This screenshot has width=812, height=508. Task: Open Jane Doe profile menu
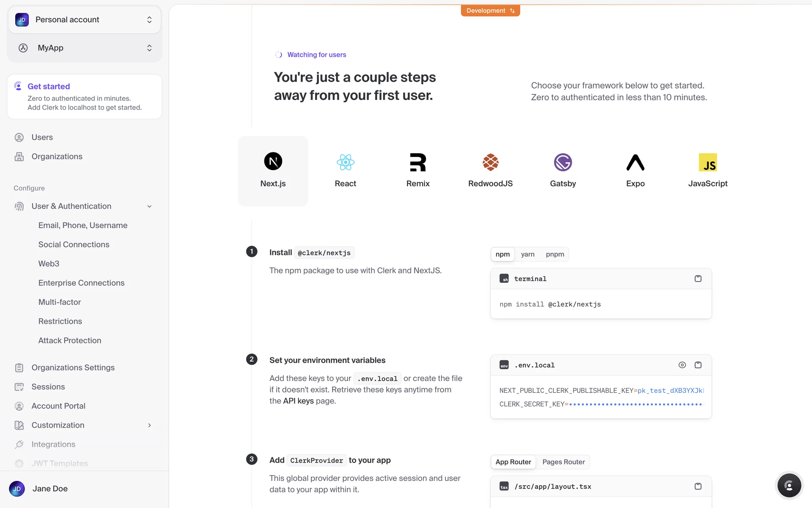tap(50, 489)
